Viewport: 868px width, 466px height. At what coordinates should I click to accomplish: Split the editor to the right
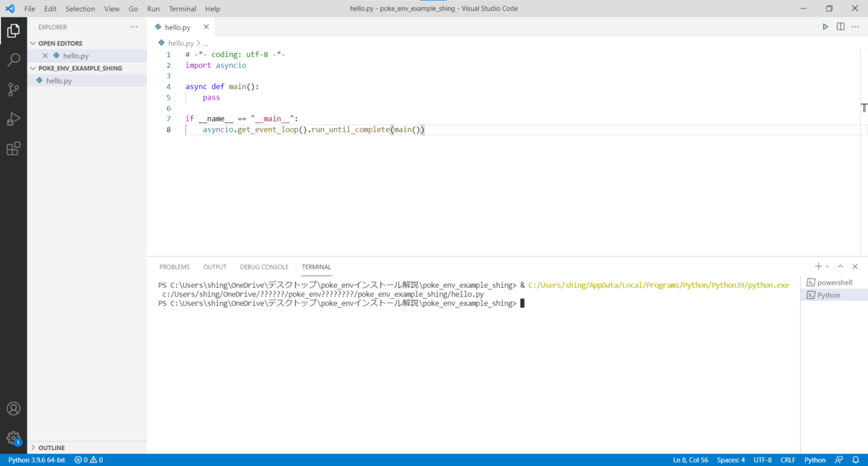pos(841,27)
